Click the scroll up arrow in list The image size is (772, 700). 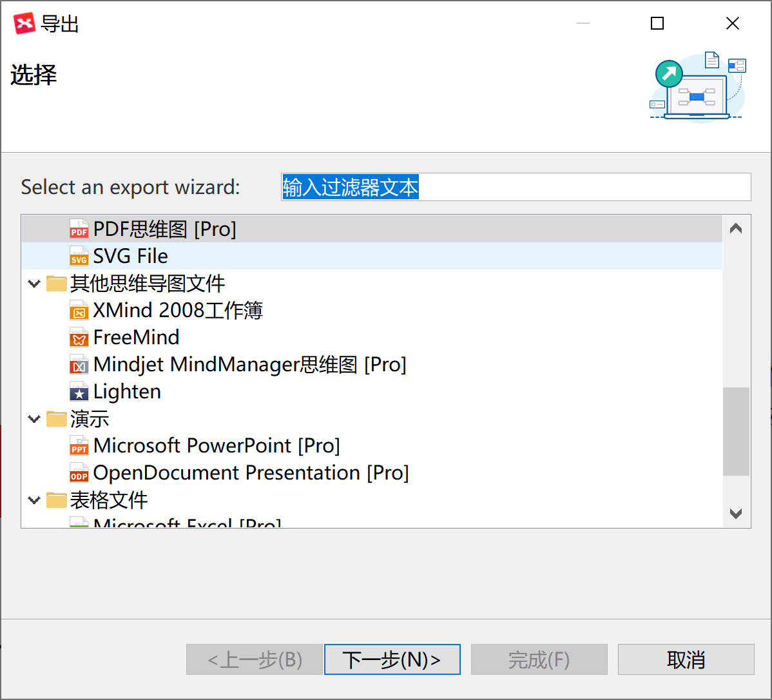736,229
